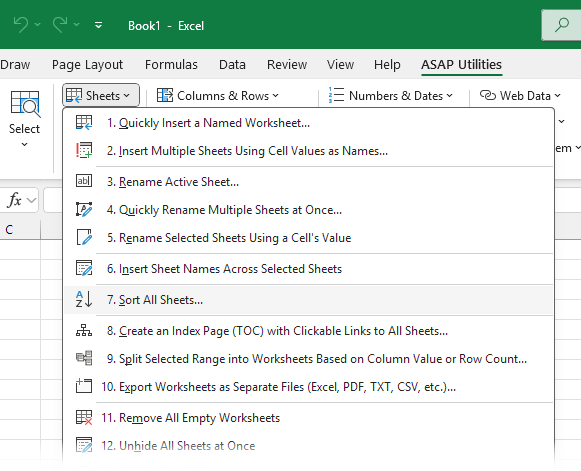Click the Select tool icon
581x471 pixels.
coord(25,104)
